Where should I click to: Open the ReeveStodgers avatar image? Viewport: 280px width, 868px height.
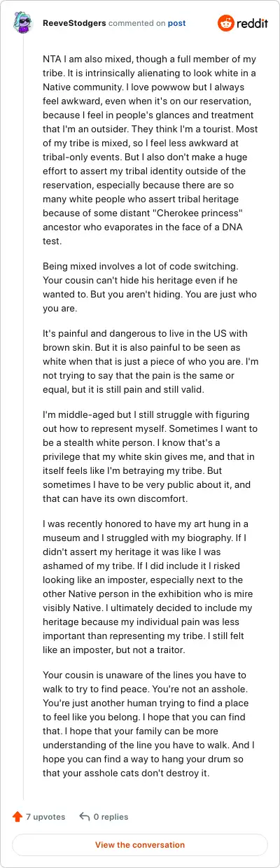(23, 23)
